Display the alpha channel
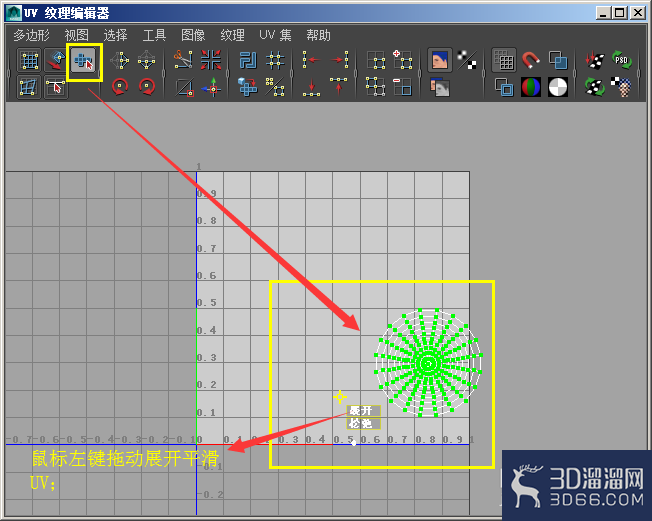 [x=558, y=87]
